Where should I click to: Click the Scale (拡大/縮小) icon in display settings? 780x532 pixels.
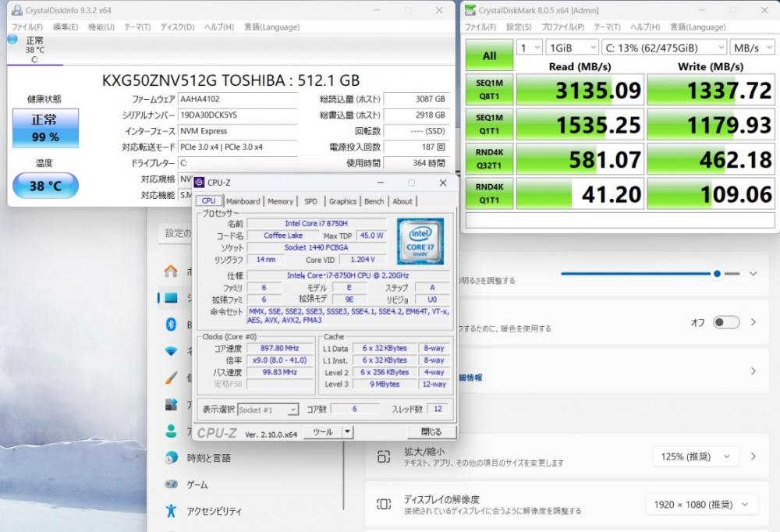coord(384,456)
